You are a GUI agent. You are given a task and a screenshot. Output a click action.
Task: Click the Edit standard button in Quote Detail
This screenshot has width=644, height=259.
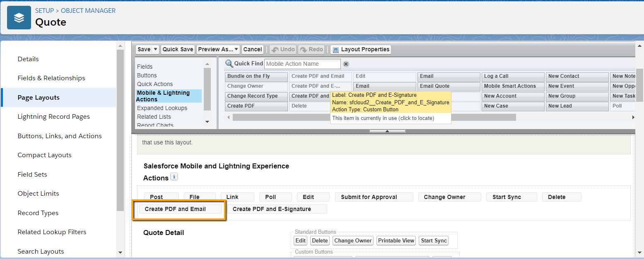click(x=301, y=241)
